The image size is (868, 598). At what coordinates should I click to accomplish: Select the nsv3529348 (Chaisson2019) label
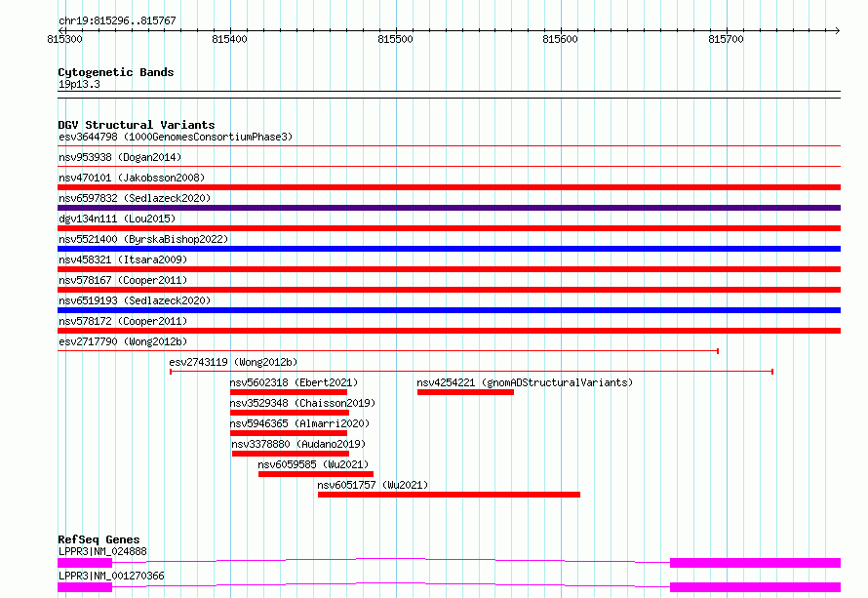pyautogui.click(x=302, y=403)
